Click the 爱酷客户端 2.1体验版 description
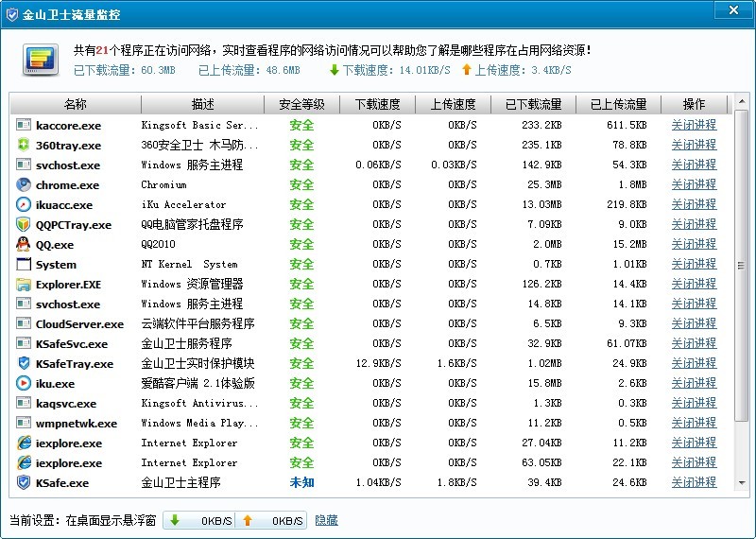756x539 pixels. (x=198, y=383)
